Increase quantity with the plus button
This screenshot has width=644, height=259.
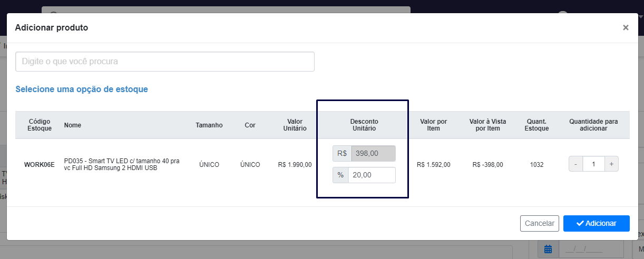[x=611, y=164]
